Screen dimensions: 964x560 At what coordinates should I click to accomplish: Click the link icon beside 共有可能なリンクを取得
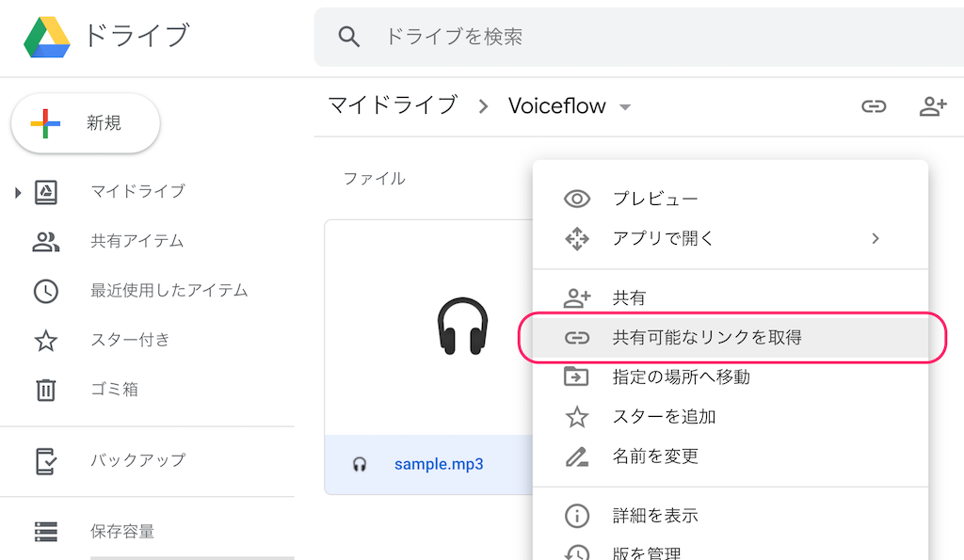click(x=577, y=338)
